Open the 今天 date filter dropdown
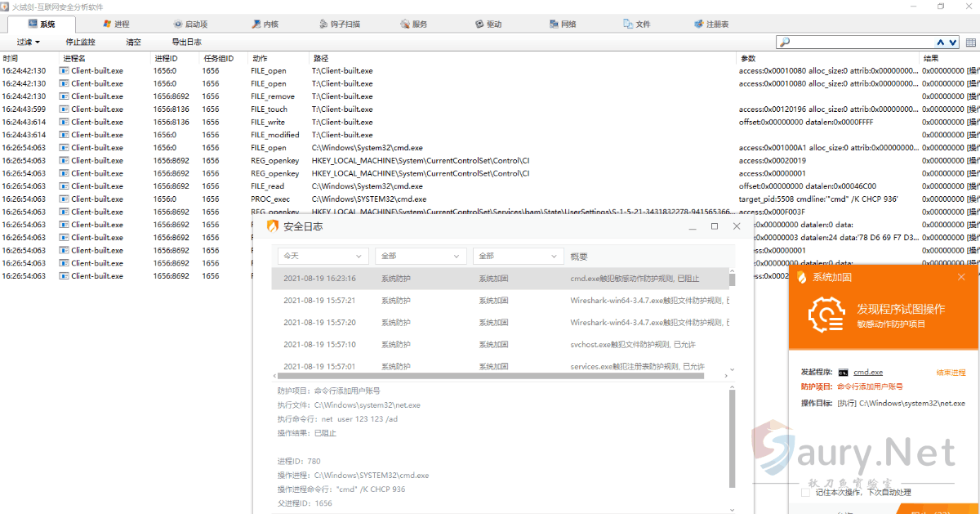 323,257
